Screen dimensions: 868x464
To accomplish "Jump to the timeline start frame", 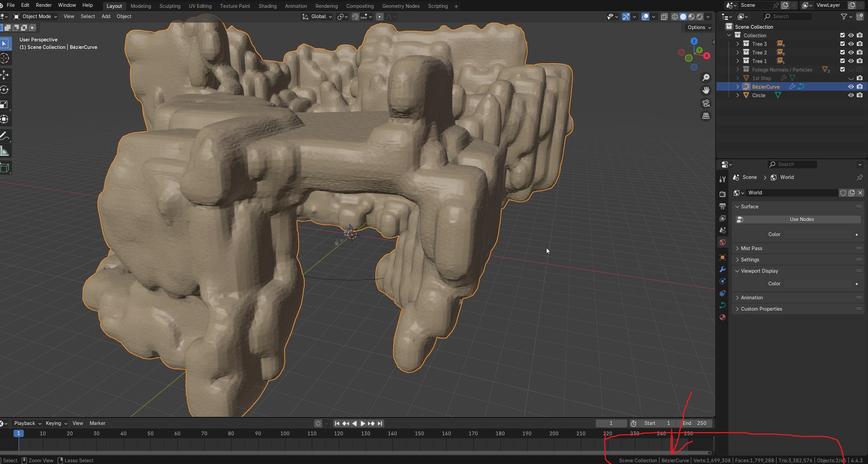I will [337, 424].
